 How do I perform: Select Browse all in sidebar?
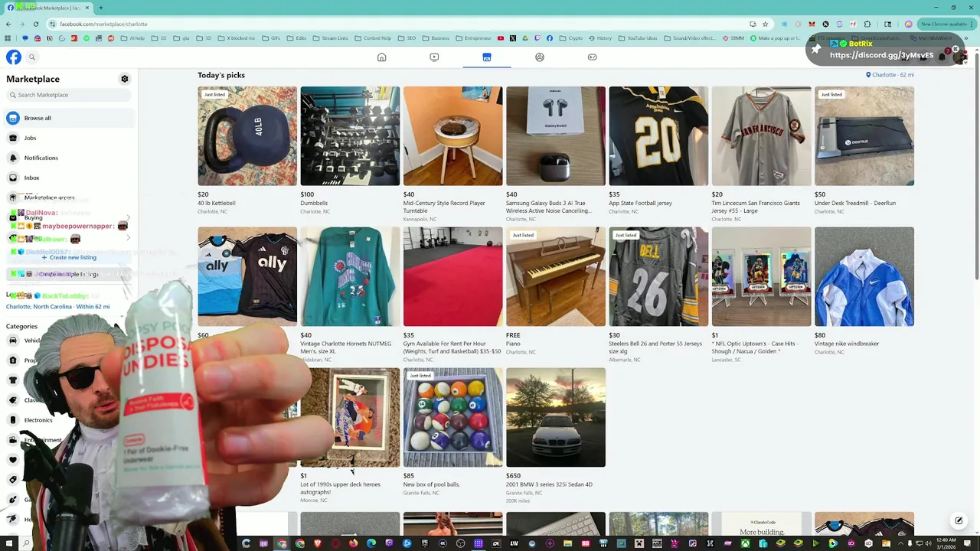[69, 118]
